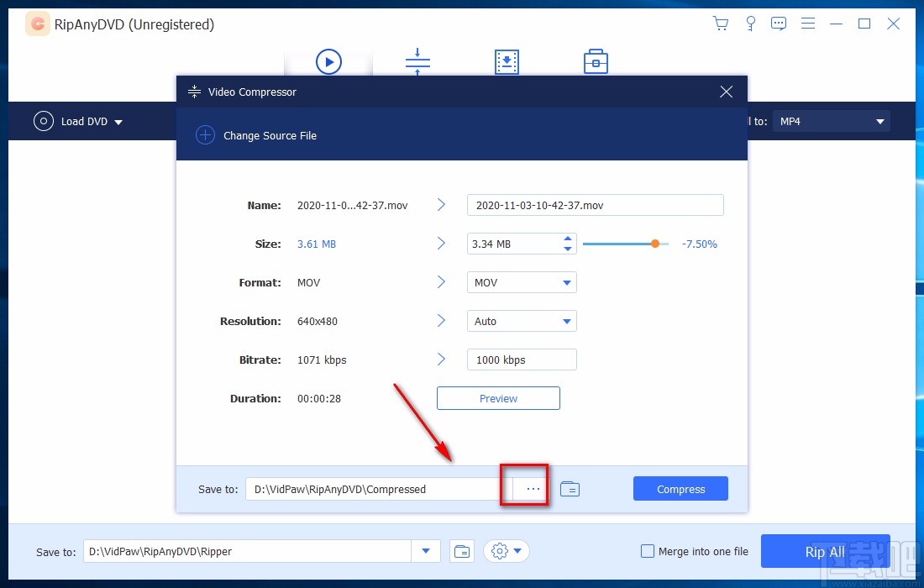The height and width of the screenshot is (588, 924).
Task: Click the register key icon
Action: (750, 24)
